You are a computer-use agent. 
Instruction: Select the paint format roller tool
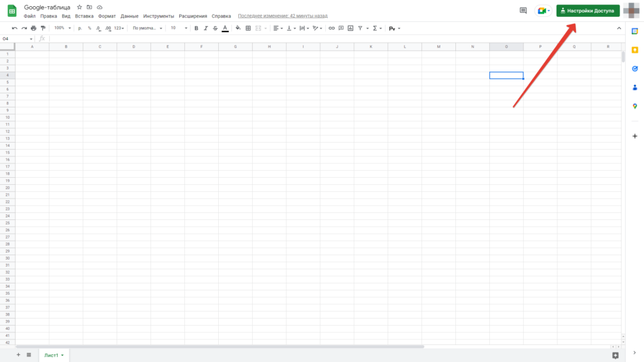click(43, 28)
